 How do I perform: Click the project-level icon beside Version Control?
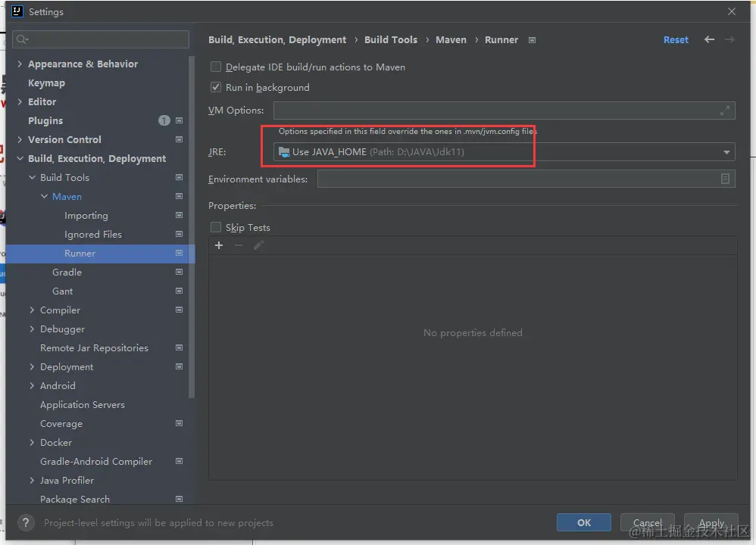pyautogui.click(x=179, y=139)
